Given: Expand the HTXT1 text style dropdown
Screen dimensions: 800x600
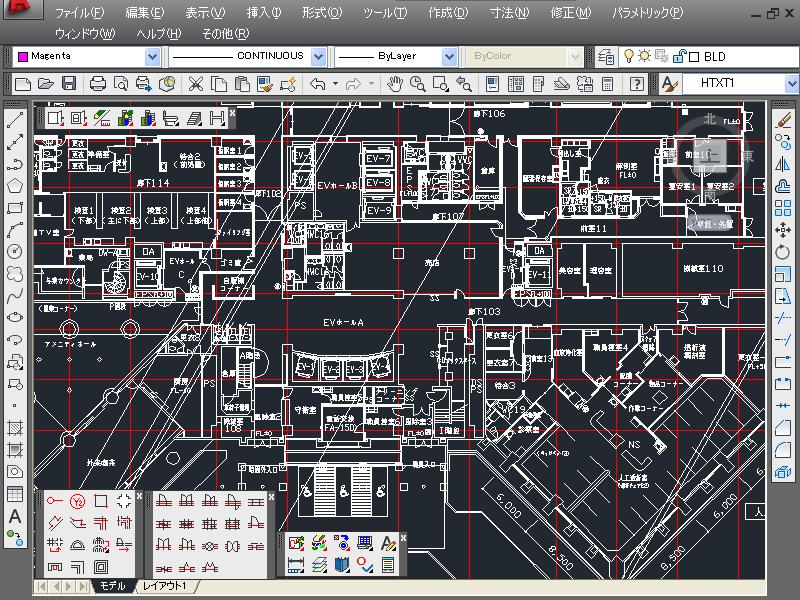Looking at the screenshot, I should pyautogui.click(x=793, y=85).
